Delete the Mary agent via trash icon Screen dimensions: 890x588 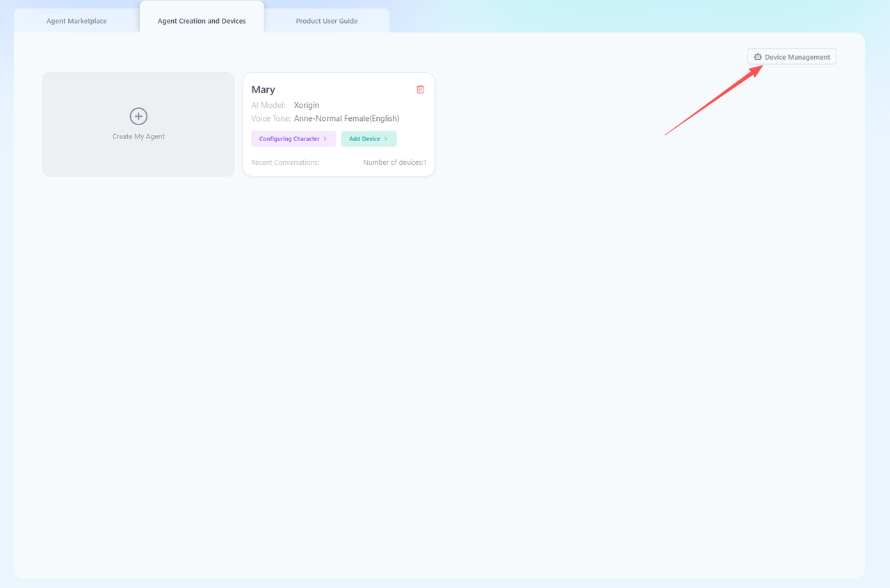coord(420,90)
